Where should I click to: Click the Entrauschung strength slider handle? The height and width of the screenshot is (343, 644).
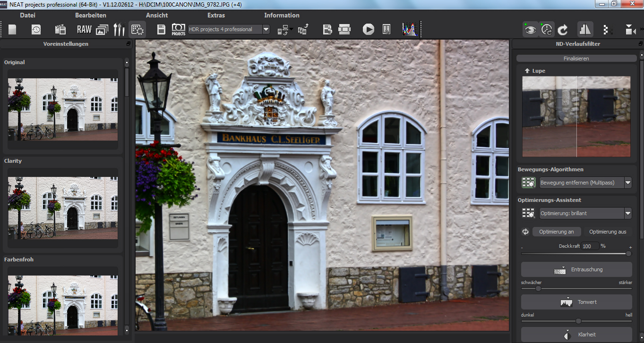(538, 289)
